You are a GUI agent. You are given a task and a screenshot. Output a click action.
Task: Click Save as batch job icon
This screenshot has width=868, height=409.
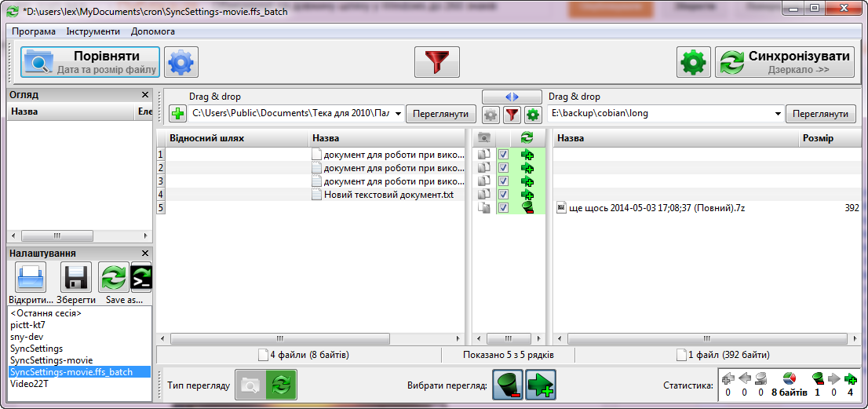[140, 278]
